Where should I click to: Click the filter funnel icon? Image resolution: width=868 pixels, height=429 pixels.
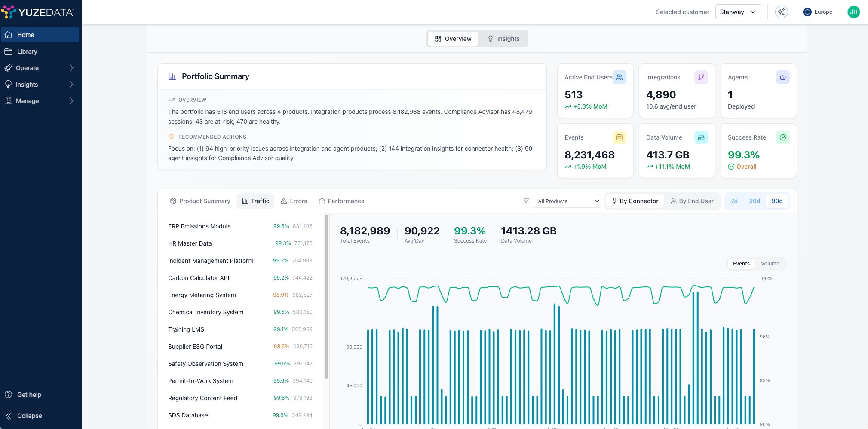pos(526,201)
